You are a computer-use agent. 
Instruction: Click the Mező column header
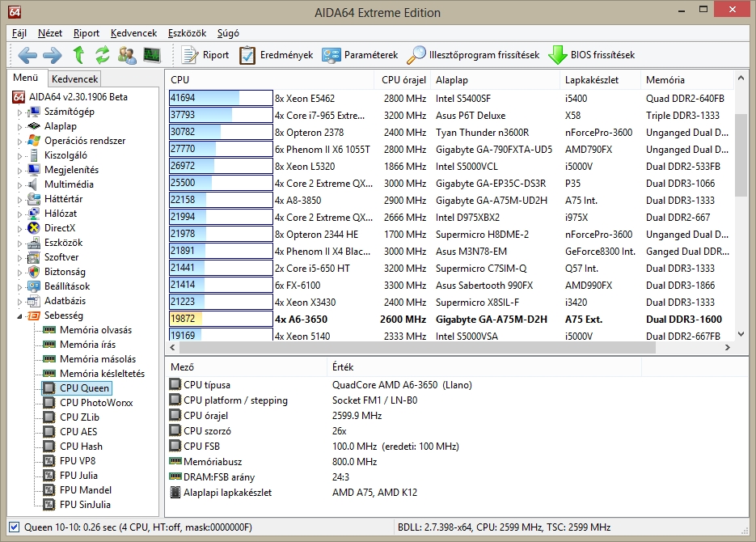(x=247, y=367)
